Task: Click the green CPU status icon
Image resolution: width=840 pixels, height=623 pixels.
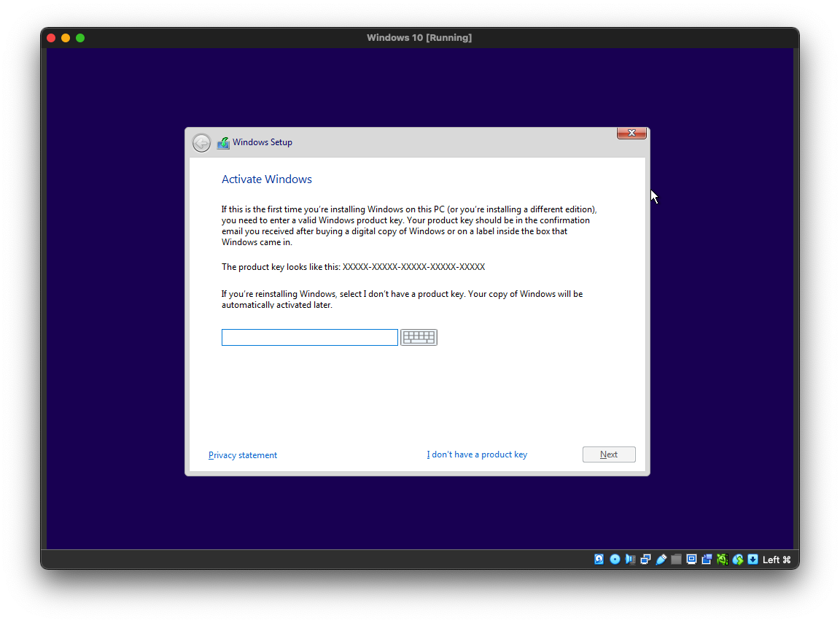Action: (x=722, y=560)
